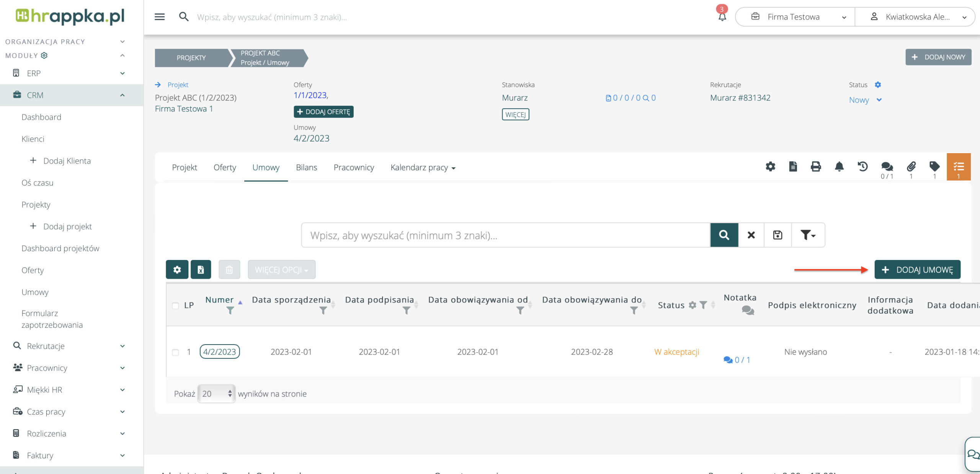Open the attachments paperclip icon

[911, 167]
